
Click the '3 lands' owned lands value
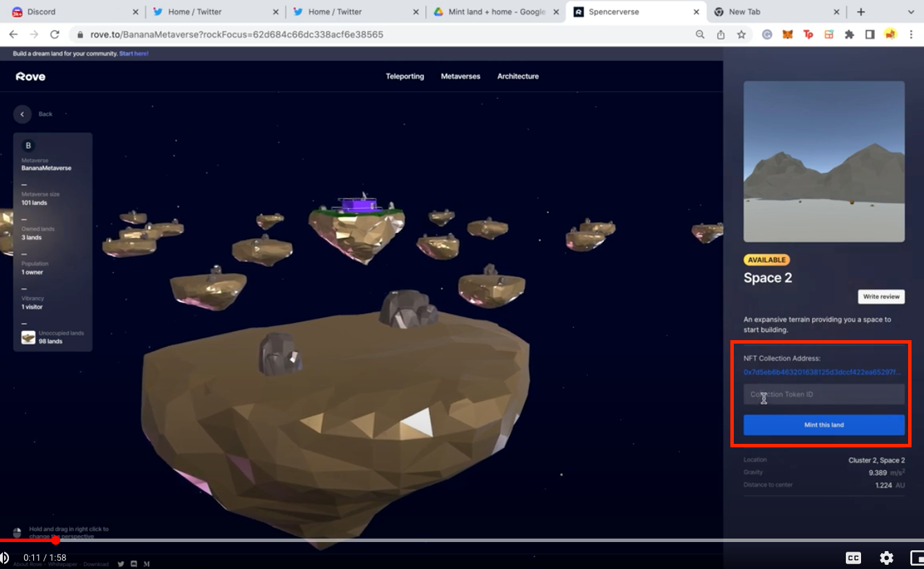click(x=31, y=237)
